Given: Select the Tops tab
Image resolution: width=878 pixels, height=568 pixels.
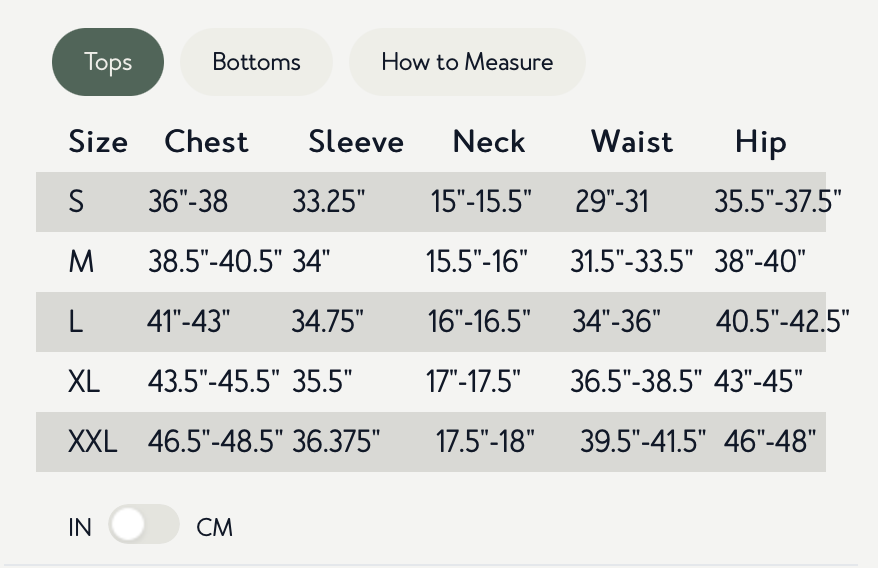Looking at the screenshot, I should point(108,62).
